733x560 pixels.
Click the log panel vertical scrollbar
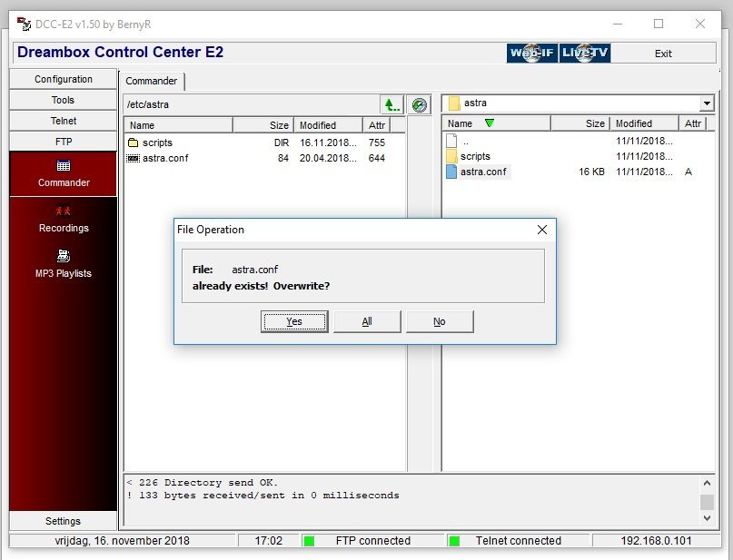coord(706,501)
